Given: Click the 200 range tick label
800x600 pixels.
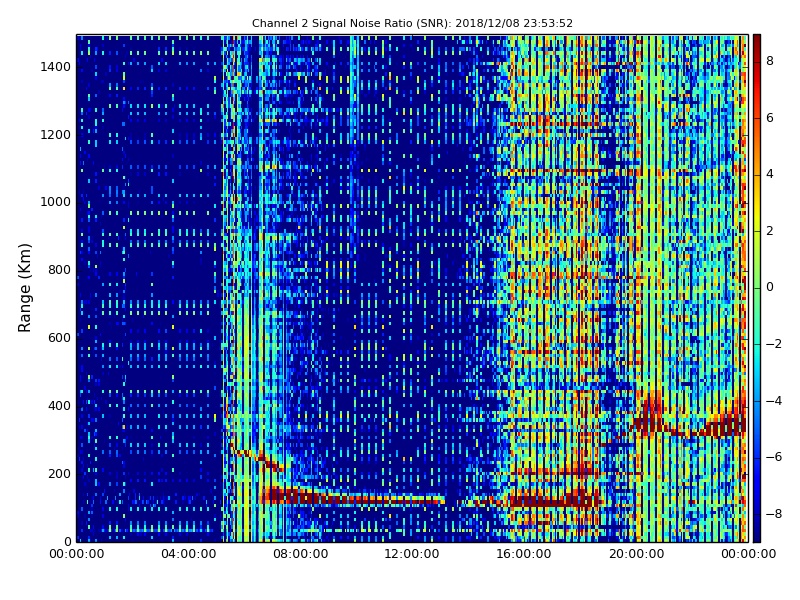Looking at the screenshot, I should (x=59, y=473).
